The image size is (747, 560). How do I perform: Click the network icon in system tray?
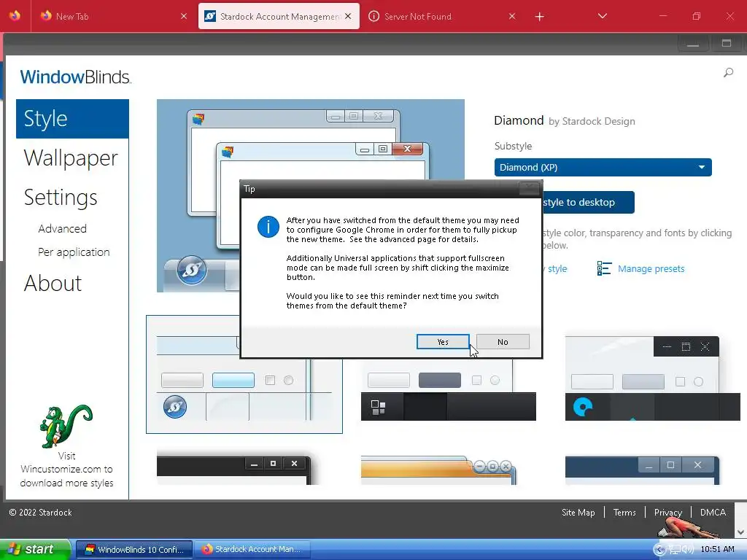674,550
